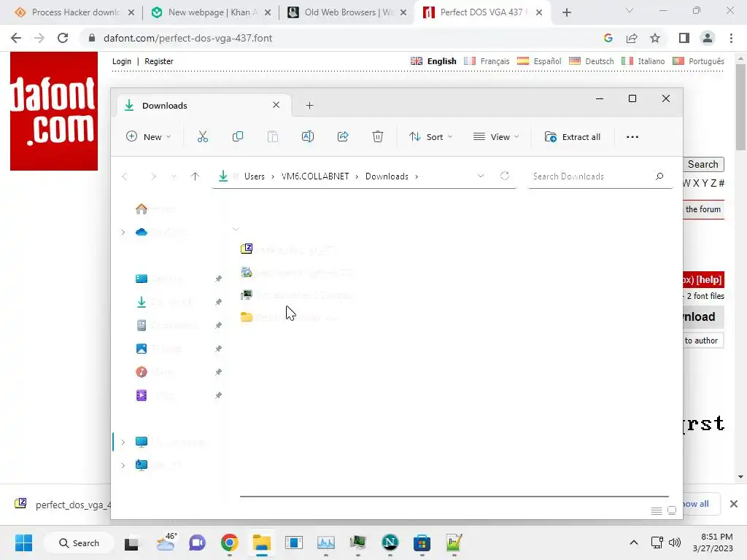747x560 pixels.
Task: Open Netscape Navigator from the taskbar
Action: click(390, 542)
